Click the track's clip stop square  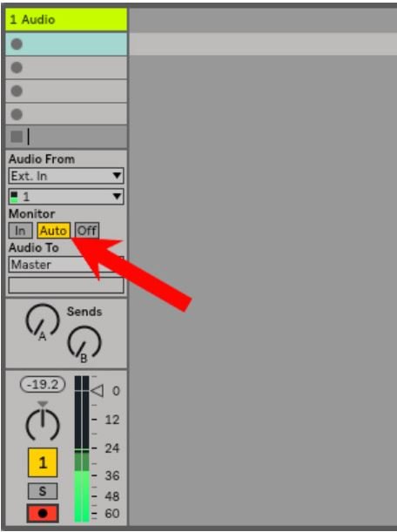point(17,137)
